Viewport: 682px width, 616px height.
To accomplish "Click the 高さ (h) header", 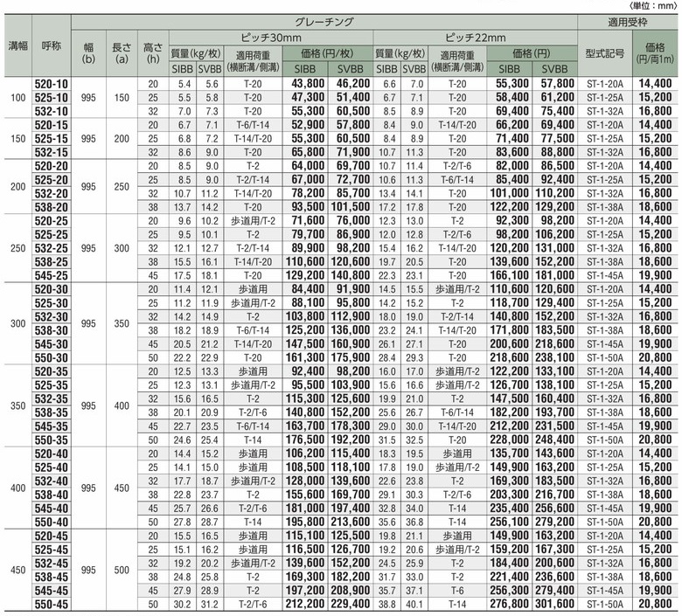I will pos(153,53).
